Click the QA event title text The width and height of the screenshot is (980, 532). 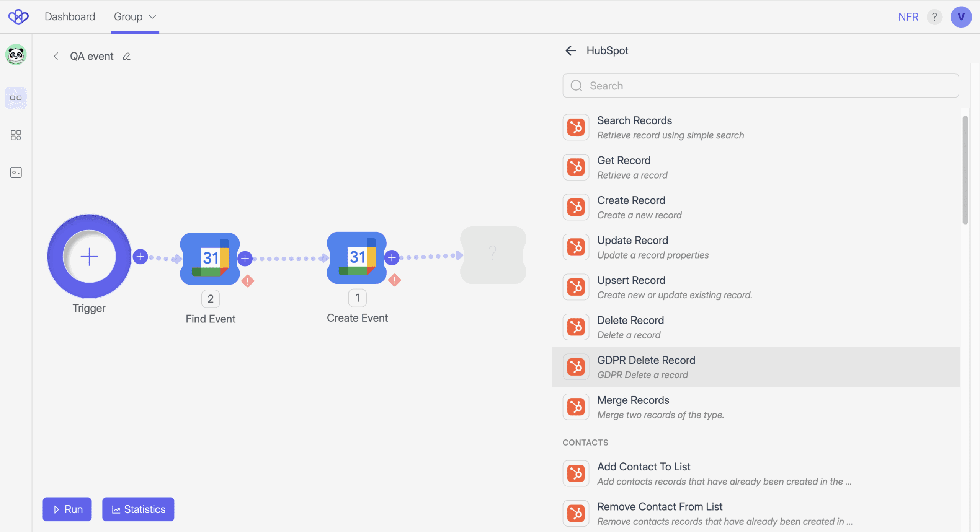(x=91, y=56)
